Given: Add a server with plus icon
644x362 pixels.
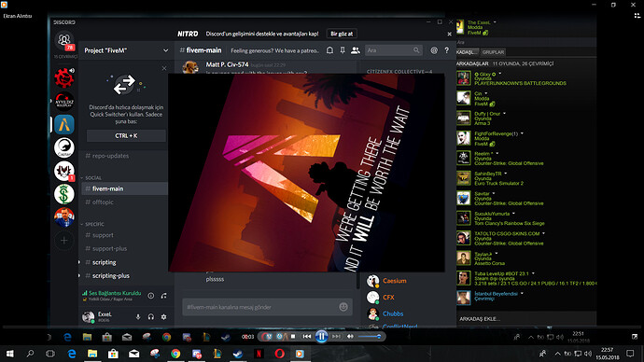Looking at the screenshot, I should (64, 241).
